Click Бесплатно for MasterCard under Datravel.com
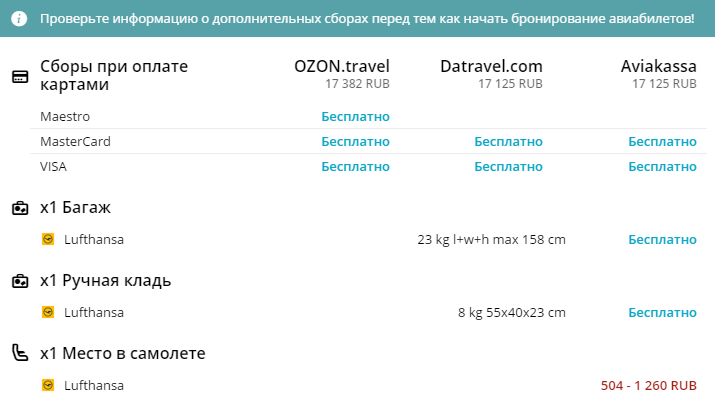Viewport: 715px width, 410px height. 508,142
